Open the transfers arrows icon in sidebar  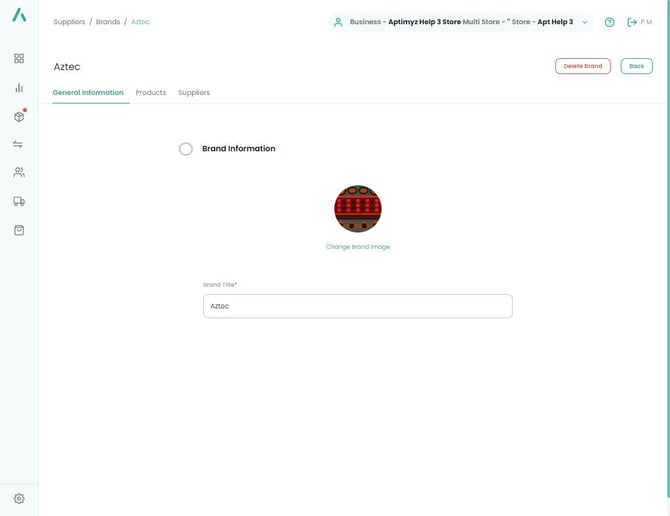coord(18,144)
